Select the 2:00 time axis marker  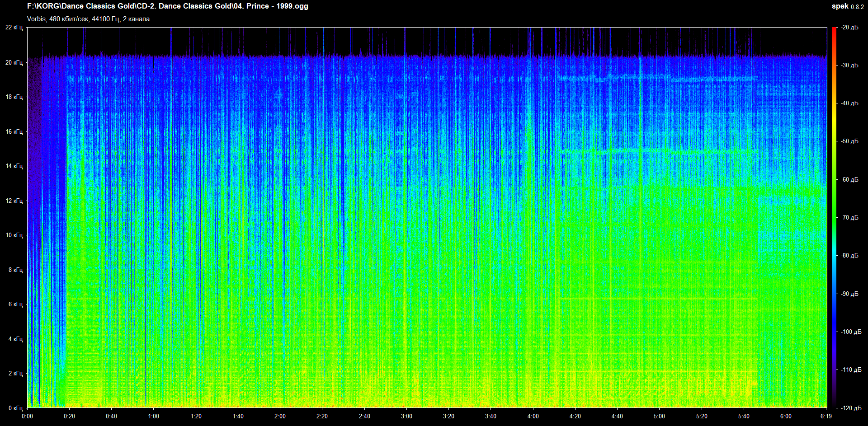(x=280, y=416)
